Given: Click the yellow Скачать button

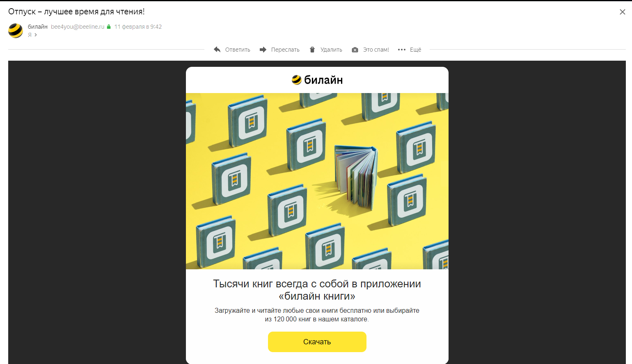Looking at the screenshot, I should click(317, 342).
